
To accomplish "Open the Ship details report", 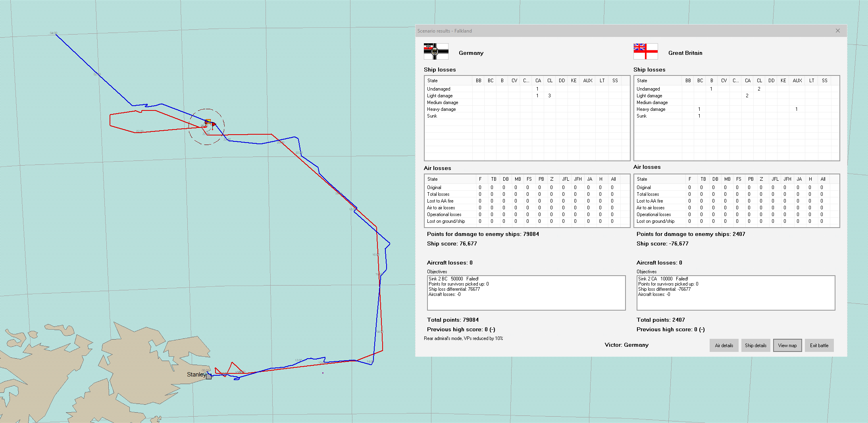I will pyautogui.click(x=756, y=346).
